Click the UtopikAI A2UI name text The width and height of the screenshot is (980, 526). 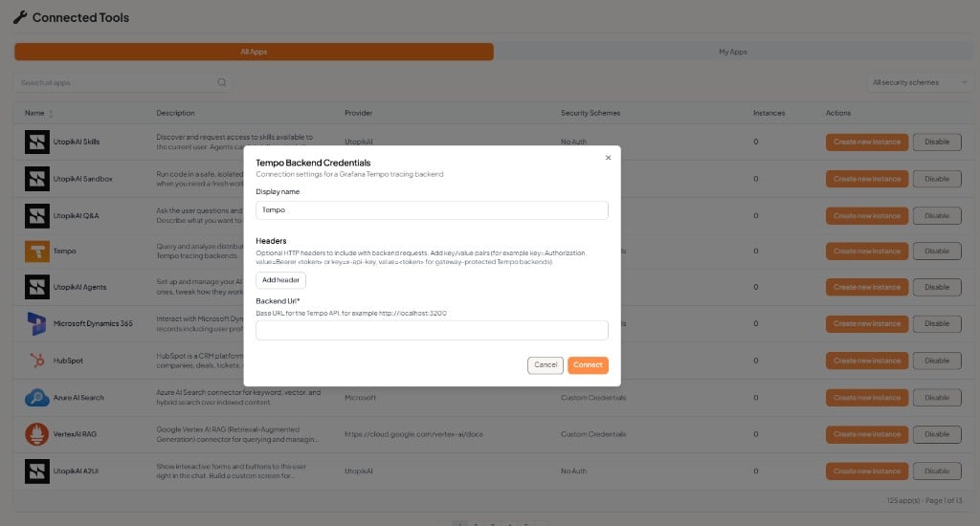coord(76,471)
